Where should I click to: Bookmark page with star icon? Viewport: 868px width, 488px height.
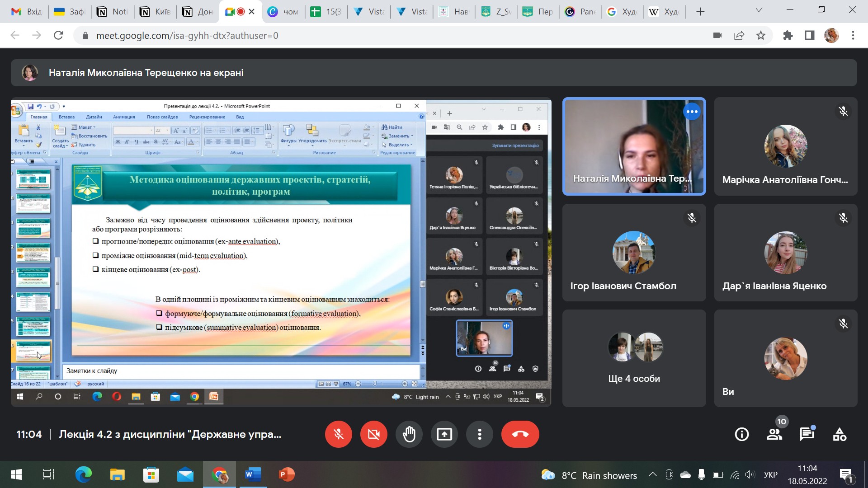(x=761, y=35)
